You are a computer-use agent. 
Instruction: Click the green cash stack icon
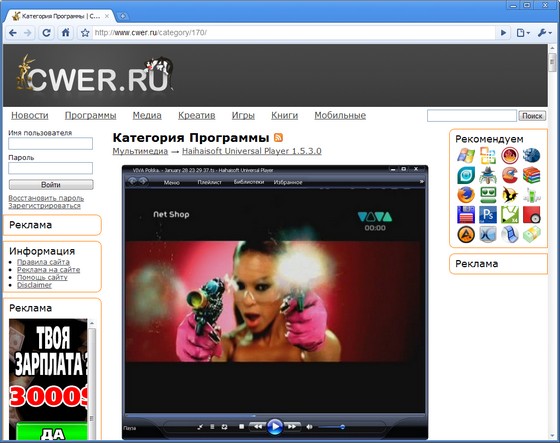pos(531,235)
